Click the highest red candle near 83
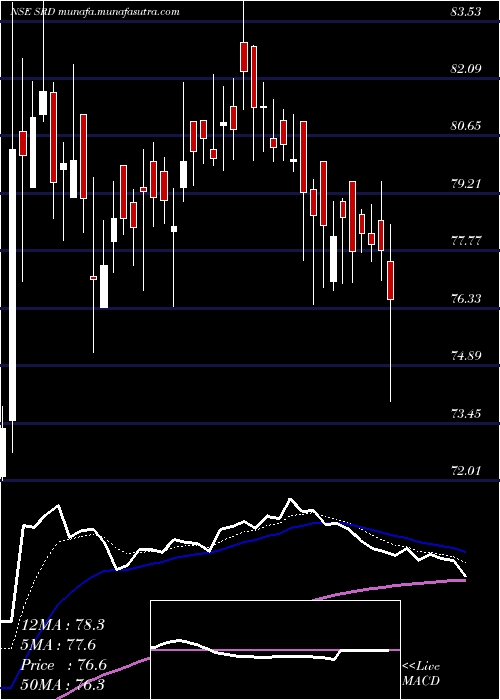Image resolution: width=500 pixels, height=700 pixels. (244, 57)
